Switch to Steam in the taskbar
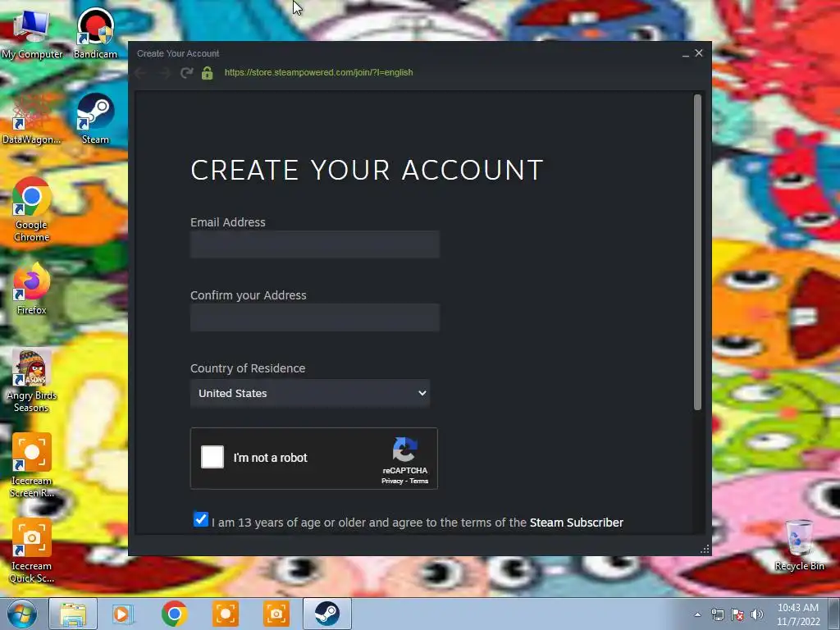840x630 pixels. (x=327, y=614)
